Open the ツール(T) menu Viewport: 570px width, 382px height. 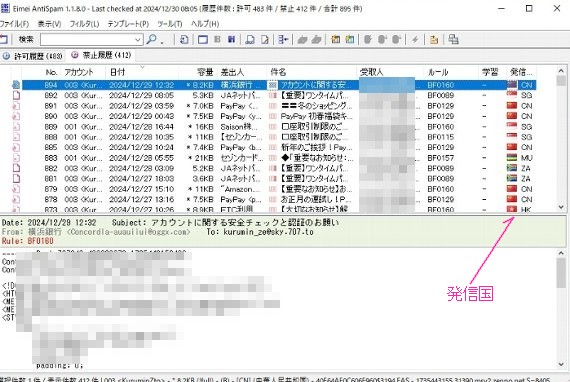(x=169, y=24)
